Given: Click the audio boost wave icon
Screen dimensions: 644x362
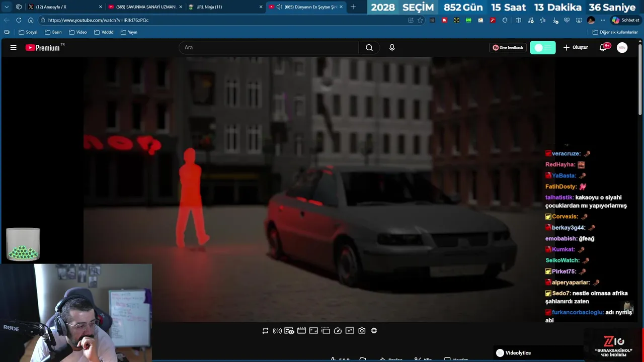Looking at the screenshot, I should click(x=277, y=330).
